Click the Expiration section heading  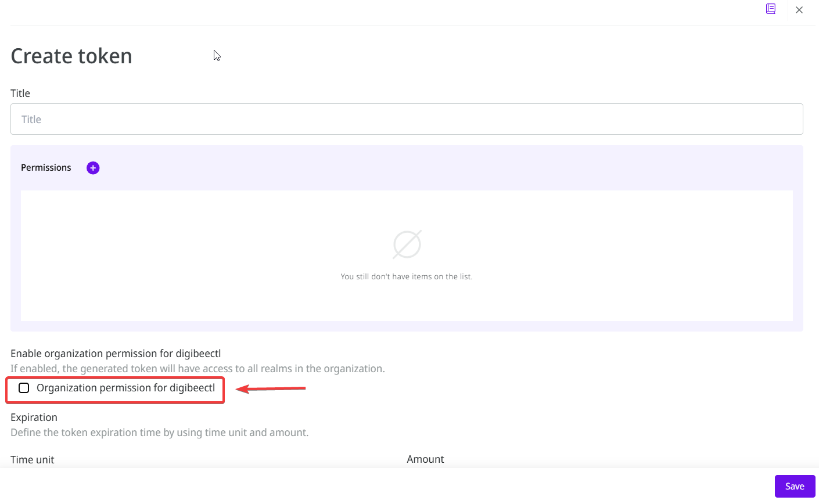34,417
